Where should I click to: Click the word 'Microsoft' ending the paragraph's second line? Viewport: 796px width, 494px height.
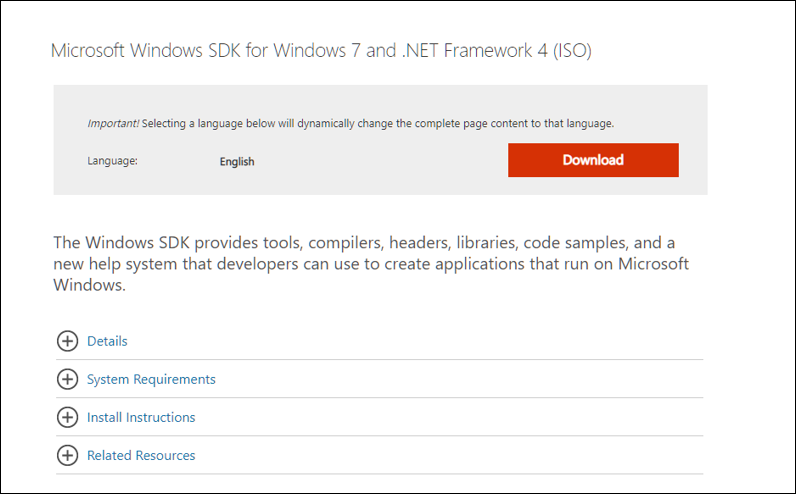653,264
